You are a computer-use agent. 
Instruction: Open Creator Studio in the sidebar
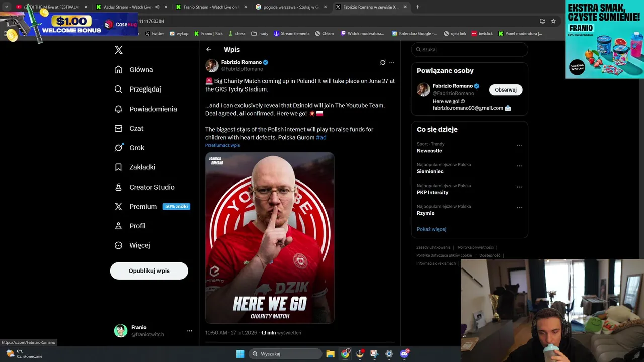pyautogui.click(x=144, y=187)
